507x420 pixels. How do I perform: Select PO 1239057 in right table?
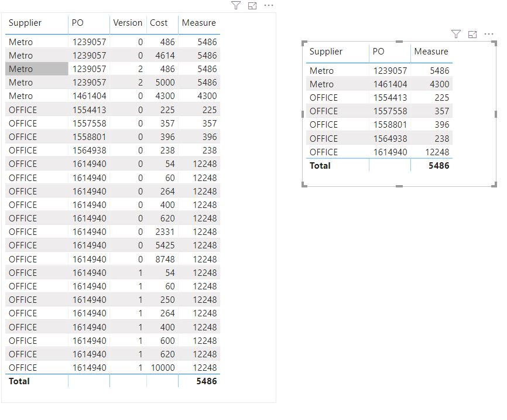pyautogui.click(x=390, y=71)
